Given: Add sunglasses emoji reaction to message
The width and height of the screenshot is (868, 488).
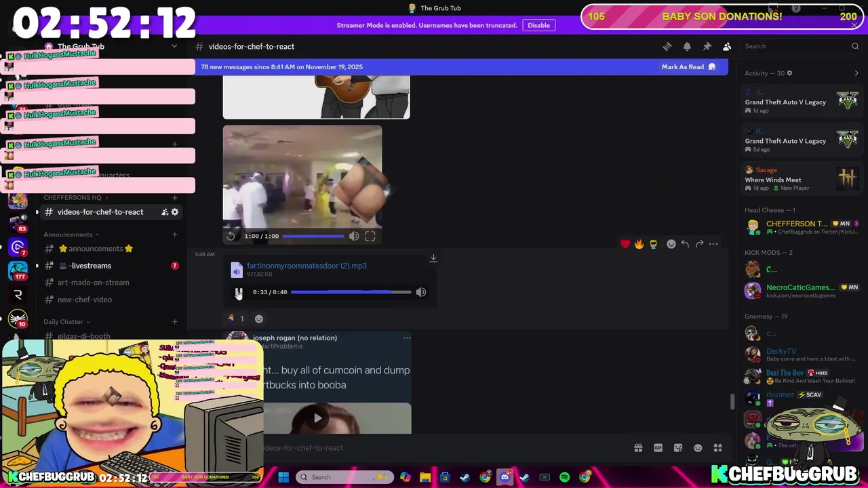Looking at the screenshot, I should click(653, 244).
